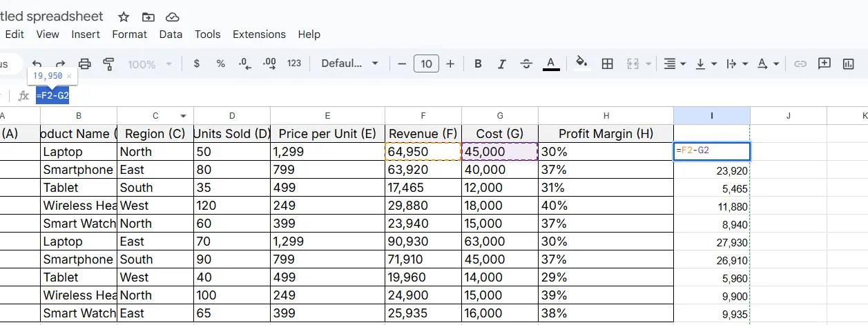Screen dimensions: 868x325
Task: Toggle italic formatting
Action: [502, 64]
